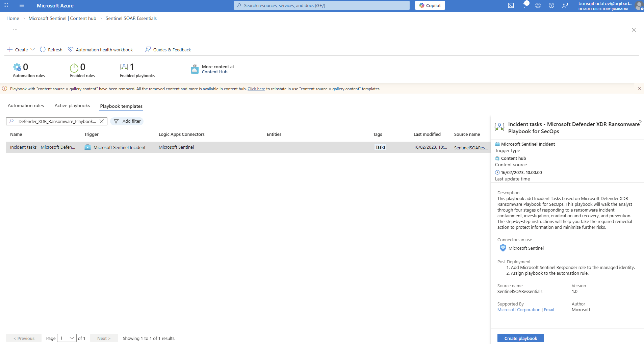Click the feedback icon in header
Screen dimensions: 644x344
pos(565,5)
